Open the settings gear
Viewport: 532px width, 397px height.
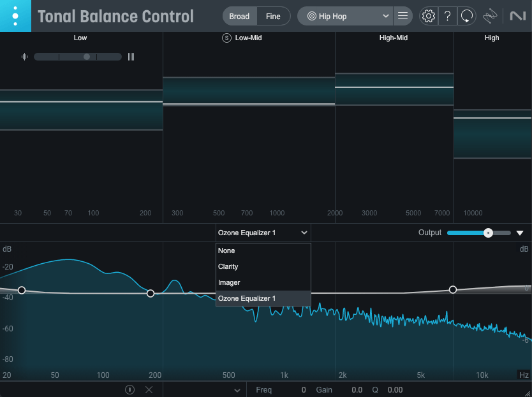coord(429,16)
